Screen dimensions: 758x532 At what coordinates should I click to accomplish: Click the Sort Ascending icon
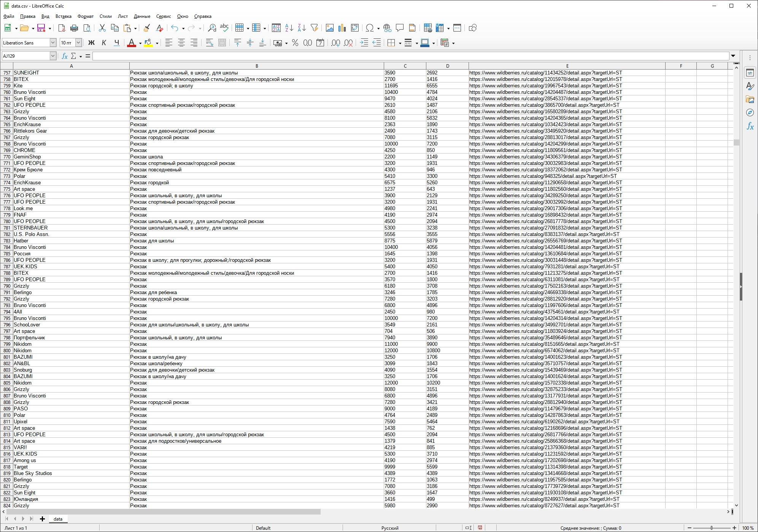(x=289, y=28)
